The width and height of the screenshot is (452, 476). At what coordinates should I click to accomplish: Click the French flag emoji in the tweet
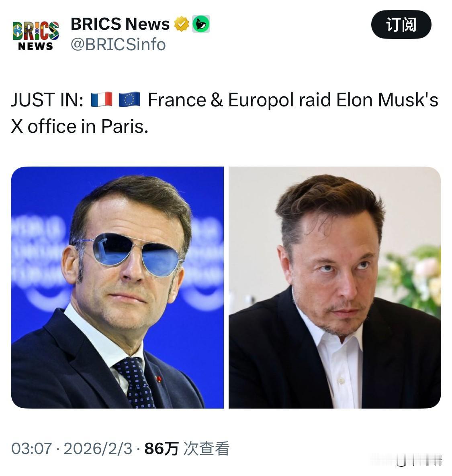(102, 100)
